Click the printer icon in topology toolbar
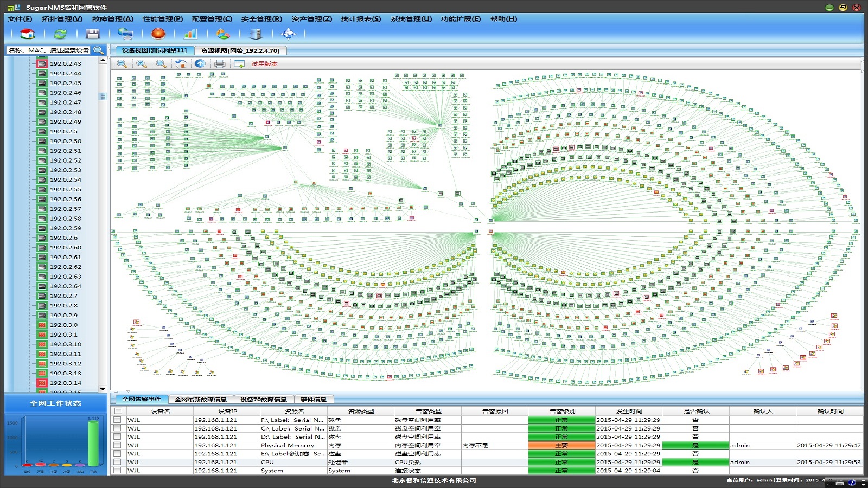Viewport: 868px width, 488px height. 220,63
